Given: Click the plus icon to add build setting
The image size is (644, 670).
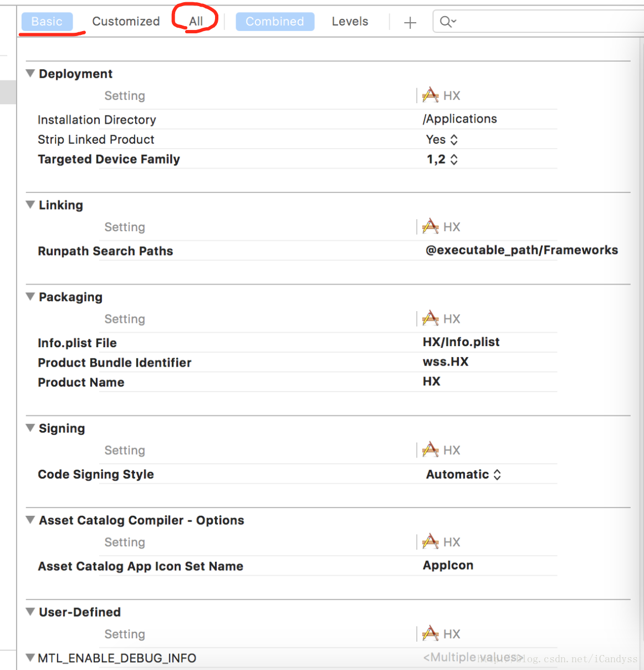Looking at the screenshot, I should tap(410, 22).
